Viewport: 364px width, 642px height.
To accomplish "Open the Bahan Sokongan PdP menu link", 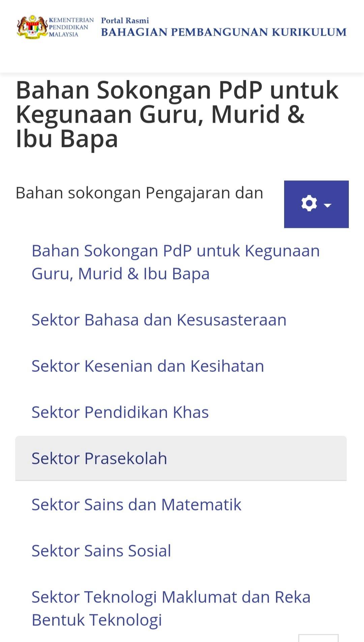I will (x=176, y=262).
